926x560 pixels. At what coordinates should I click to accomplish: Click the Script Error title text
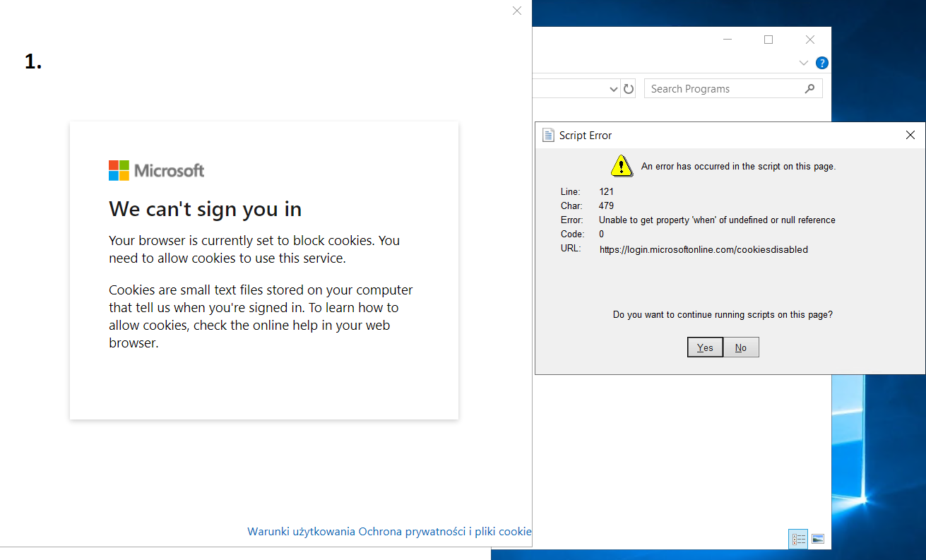point(586,136)
